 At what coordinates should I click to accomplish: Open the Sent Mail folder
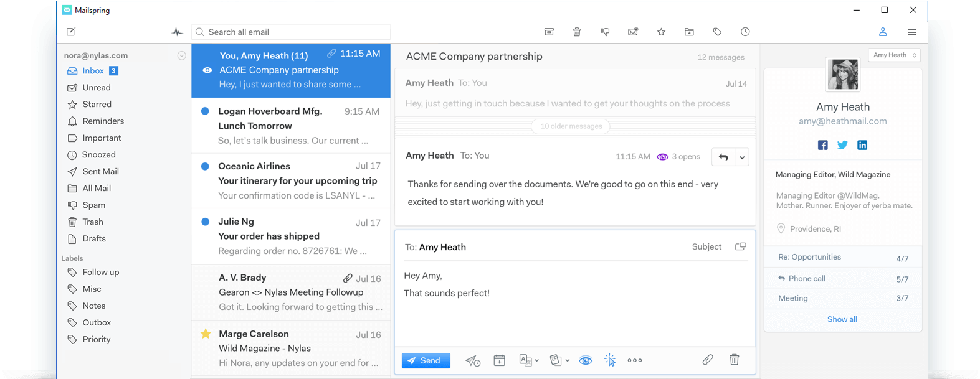pyautogui.click(x=100, y=172)
